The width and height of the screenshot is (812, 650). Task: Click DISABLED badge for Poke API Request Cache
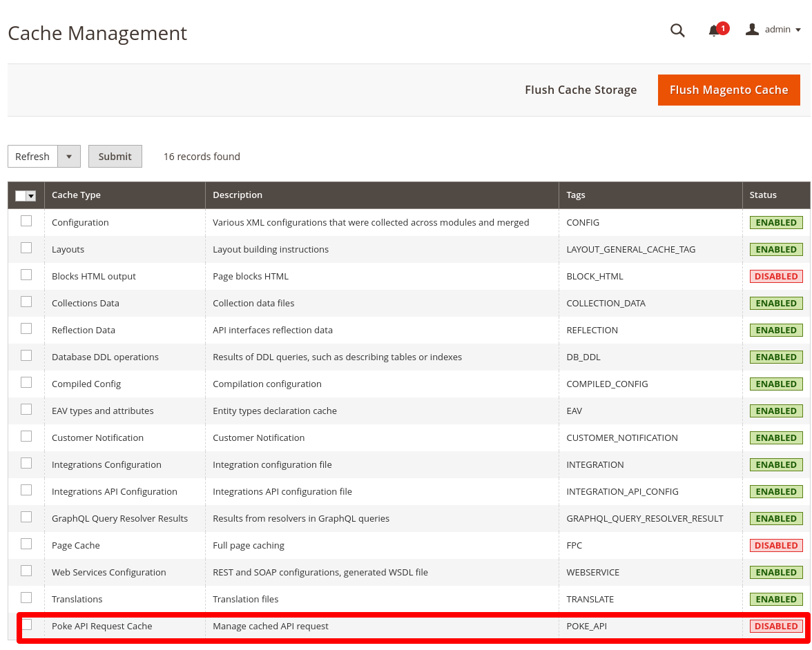pos(776,626)
